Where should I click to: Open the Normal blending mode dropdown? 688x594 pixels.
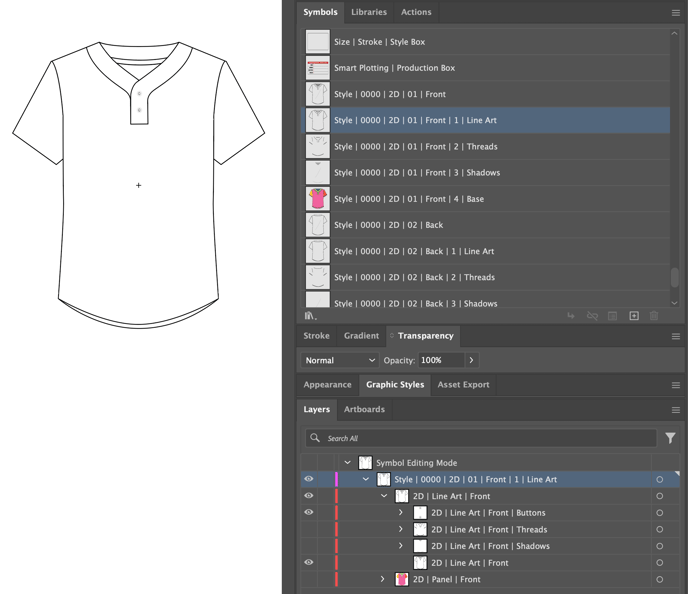coord(340,360)
